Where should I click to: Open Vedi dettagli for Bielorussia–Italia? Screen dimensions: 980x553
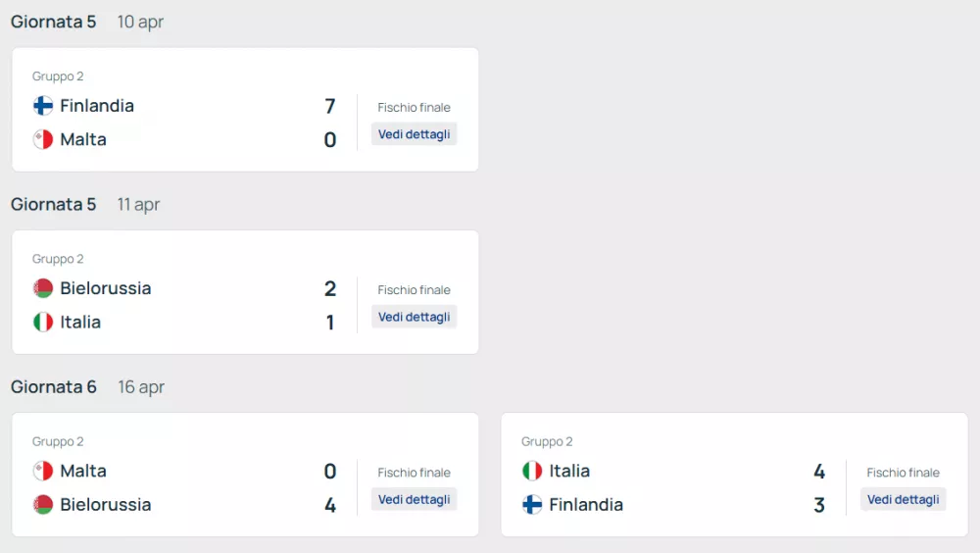click(x=414, y=317)
